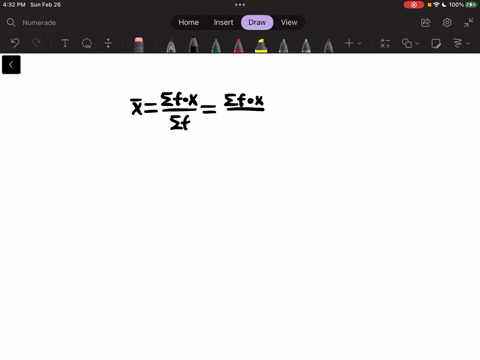The width and height of the screenshot is (480, 360).
Task: Add a new pen with plus button
Action: click(349, 43)
